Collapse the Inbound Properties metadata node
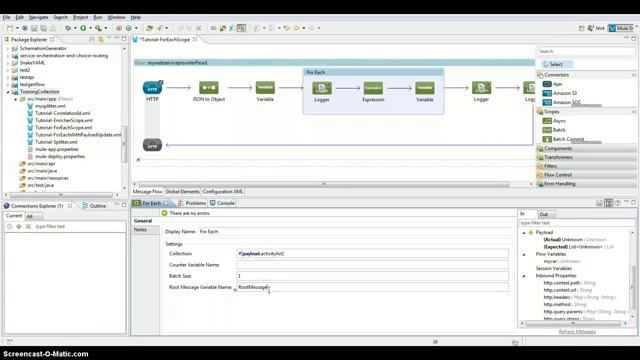Screen dimensions: 640x360 (524, 276)
